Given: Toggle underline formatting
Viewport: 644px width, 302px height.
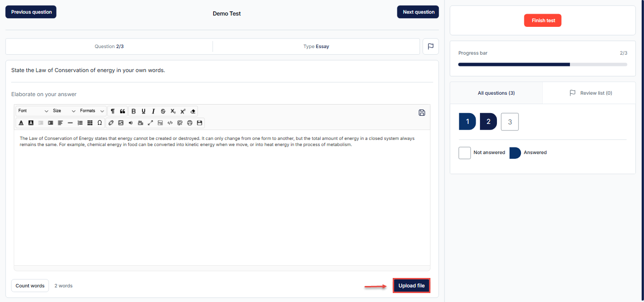Looking at the screenshot, I should [x=143, y=111].
